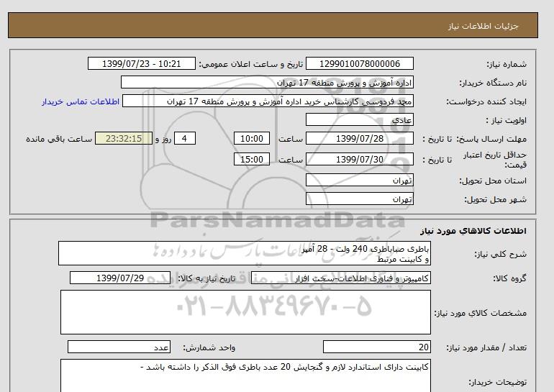Click the label مشخصات کالای مورد نیاز
The image size is (554, 392).
pyautogui.click(x=480, y=313)
